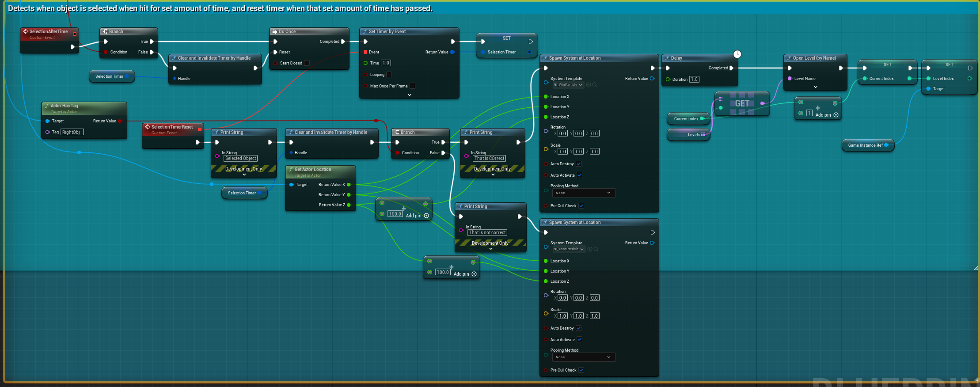Click the Scale Z field on NI_LoseParticle node

(x=594, y=316)
